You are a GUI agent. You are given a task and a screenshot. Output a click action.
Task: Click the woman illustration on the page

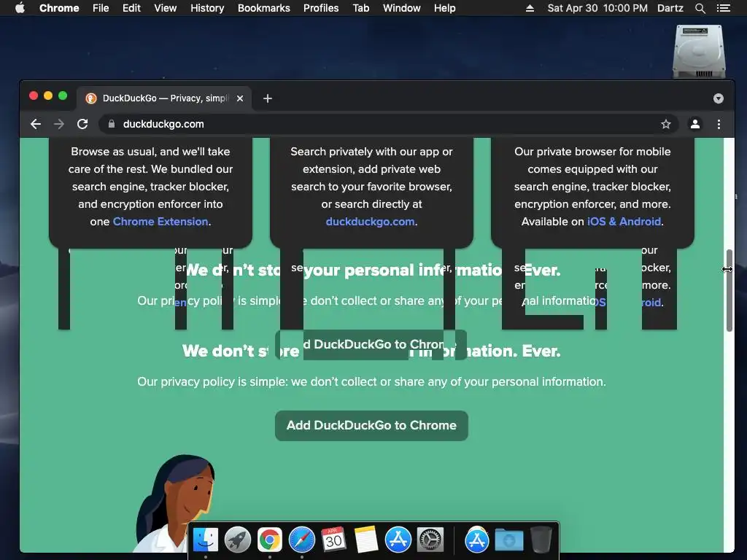click(x=174, y=503)
